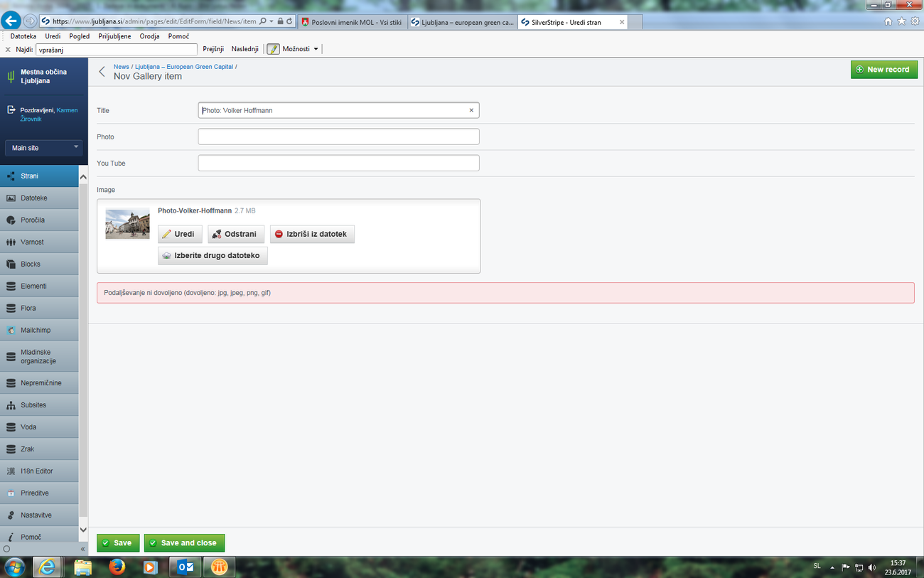Viewport: 924px width, 578px height.
Task: Open Strani pages section in sidebar
Action: coord(39,176)
